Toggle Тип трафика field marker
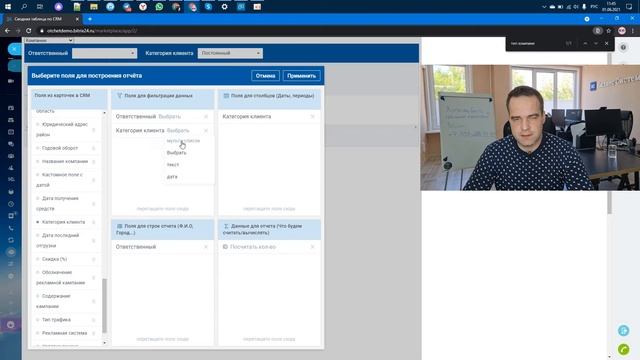 pyautogui.click(x=38, y=320)
